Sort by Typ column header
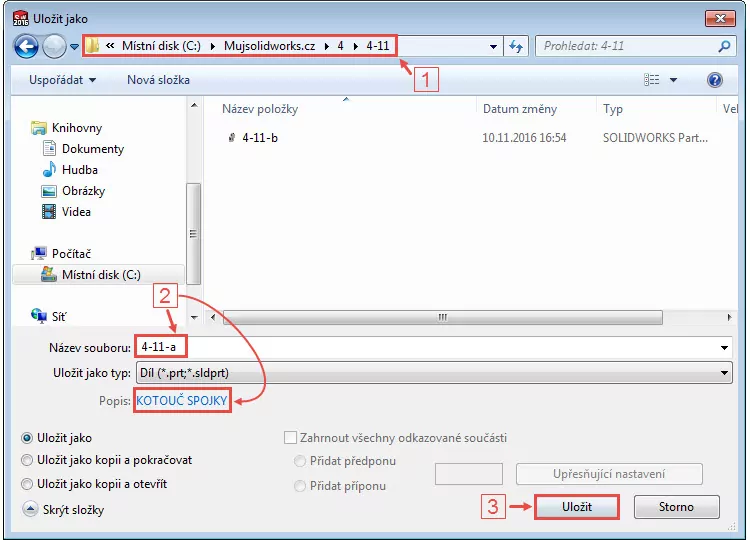This screenshot has height=540, width=750. click(613, 109)
